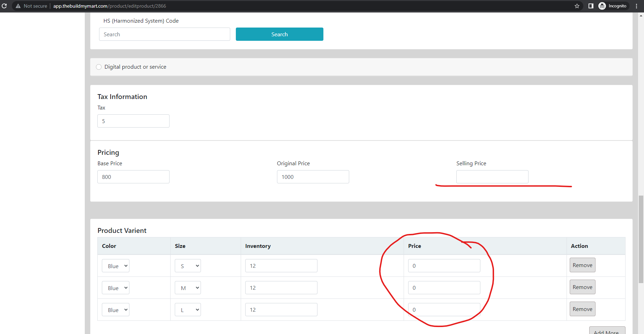Open the Color dropdown in the L row
The height and width of the screenshot is (334, 644).
click(x=115, y=310)
